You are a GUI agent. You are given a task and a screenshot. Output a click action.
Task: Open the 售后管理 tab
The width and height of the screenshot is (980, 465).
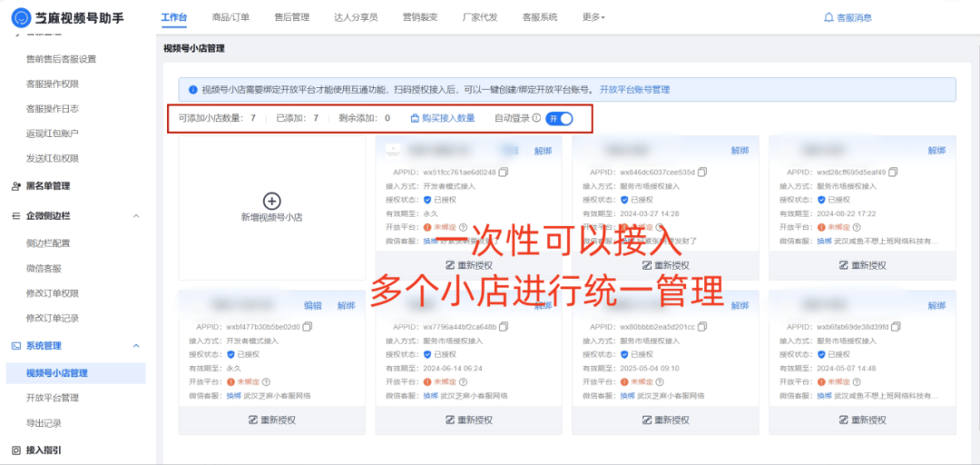(291, 17)
